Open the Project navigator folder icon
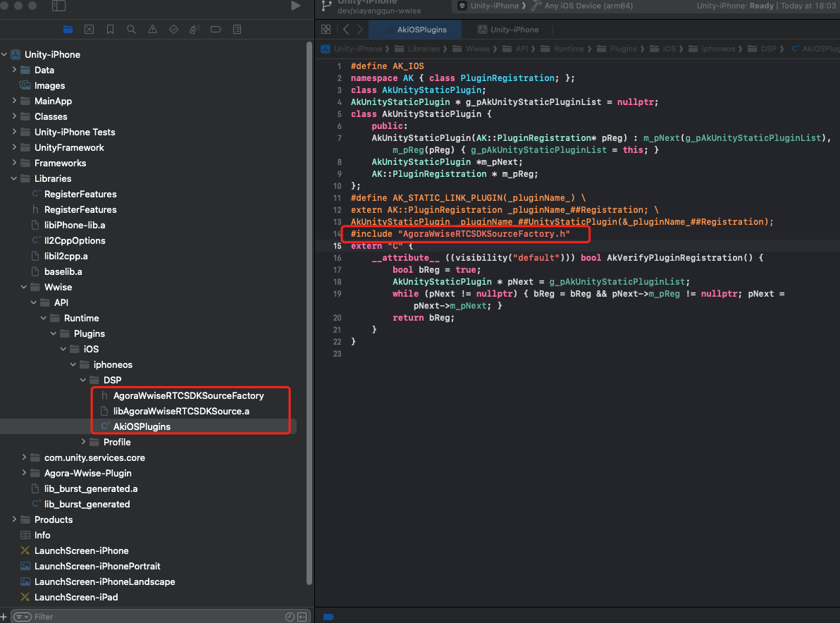840x623 pixels. click(x=68, y=30)
